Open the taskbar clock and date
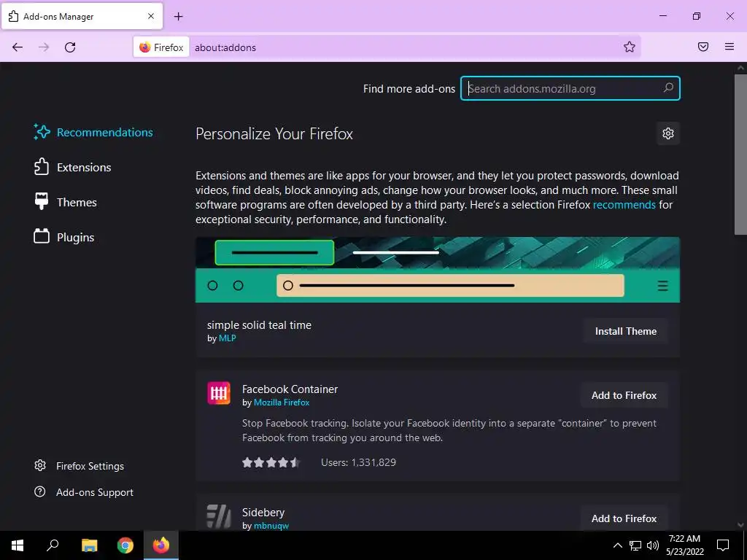Screen dimensions: 747x560 [x=684, y=545]
